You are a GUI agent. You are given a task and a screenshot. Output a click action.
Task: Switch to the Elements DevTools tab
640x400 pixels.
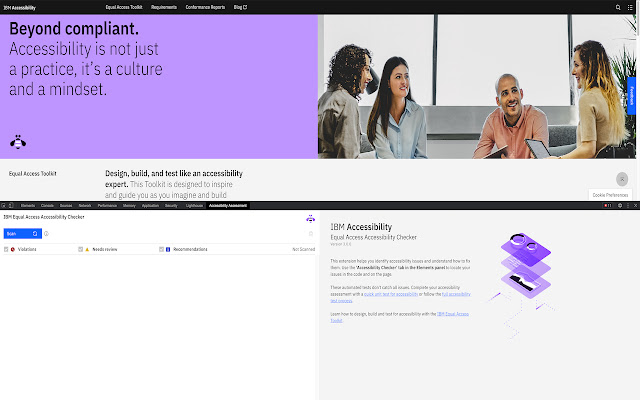click(28, 205)
